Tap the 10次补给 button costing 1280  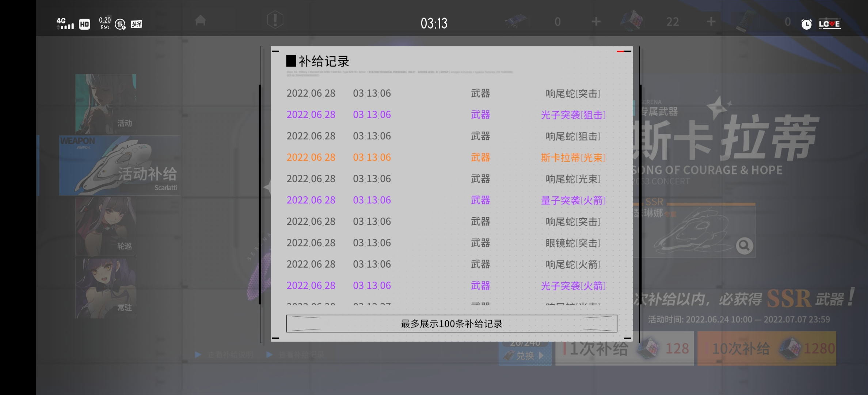(766, 349)
